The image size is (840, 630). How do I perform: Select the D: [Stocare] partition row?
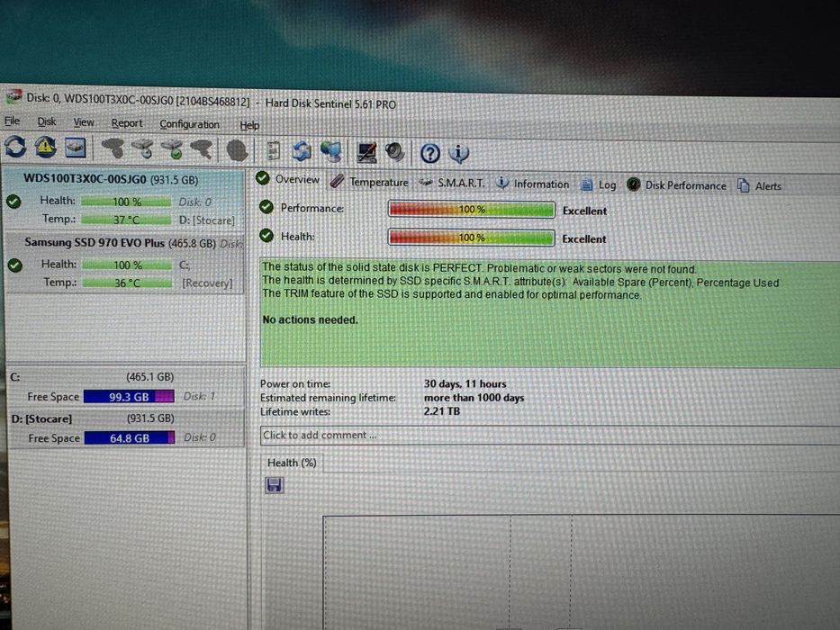pyautogui.click(x=127, y=428)
